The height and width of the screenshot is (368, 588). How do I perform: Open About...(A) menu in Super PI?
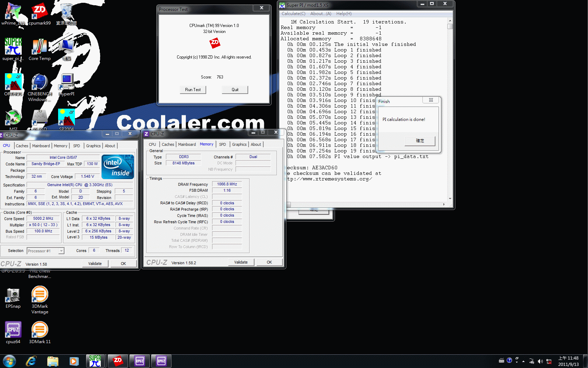[321, 14]
